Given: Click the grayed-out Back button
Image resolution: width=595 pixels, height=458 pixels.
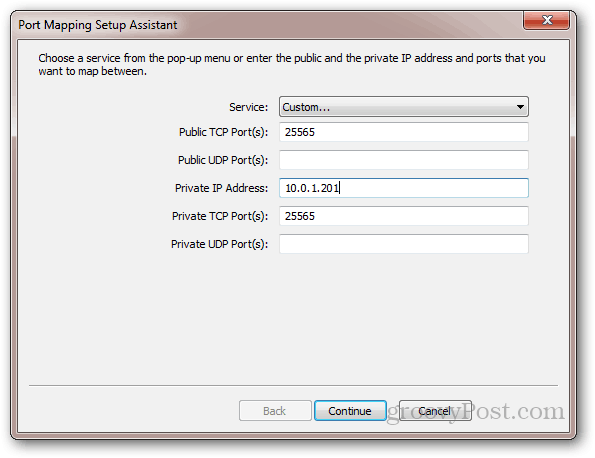Looking at the screenshot, I should pos(275,411).
